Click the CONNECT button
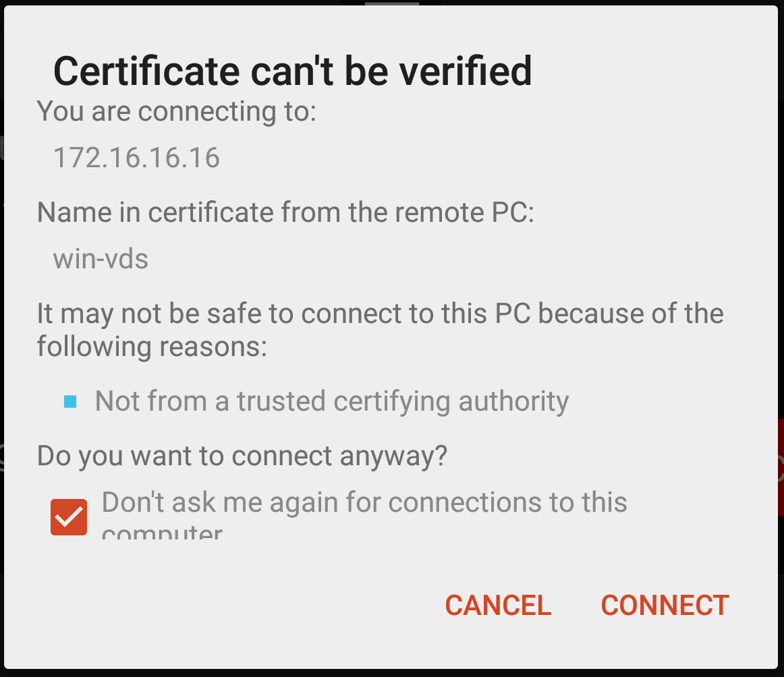Viewport: 784px width, 677px height. pos(665,605)
